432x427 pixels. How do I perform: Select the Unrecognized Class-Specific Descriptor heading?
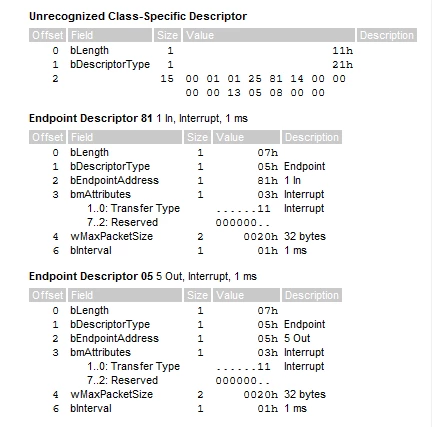pos(138,16)
